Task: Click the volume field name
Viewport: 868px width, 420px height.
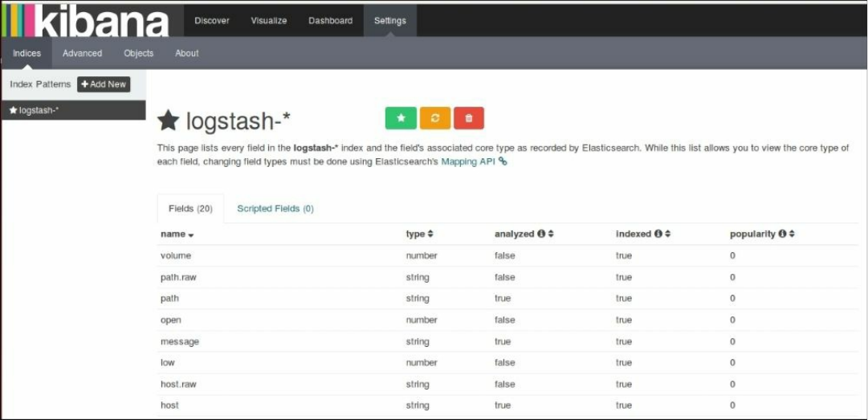Action: (x=176, y=255)
